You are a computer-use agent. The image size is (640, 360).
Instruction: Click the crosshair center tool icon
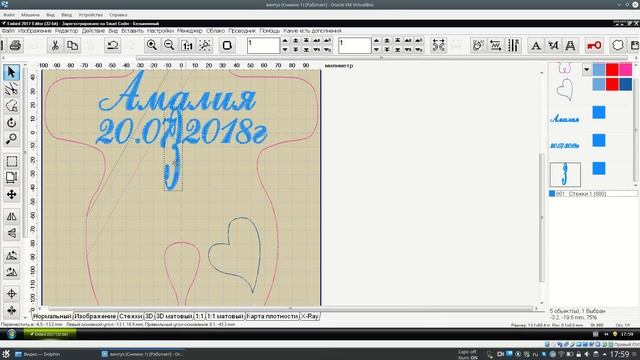point(11,294)
